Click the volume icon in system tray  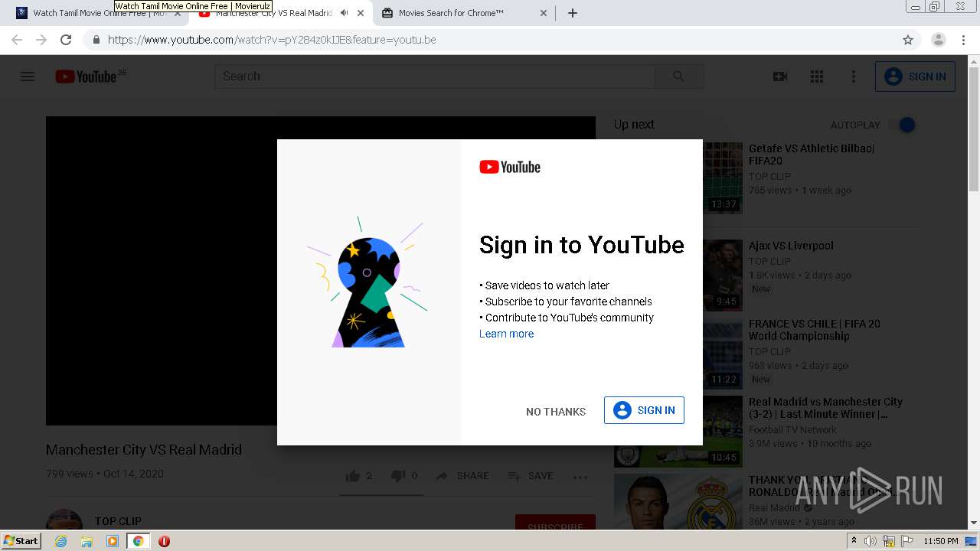[x=871, y=541]
